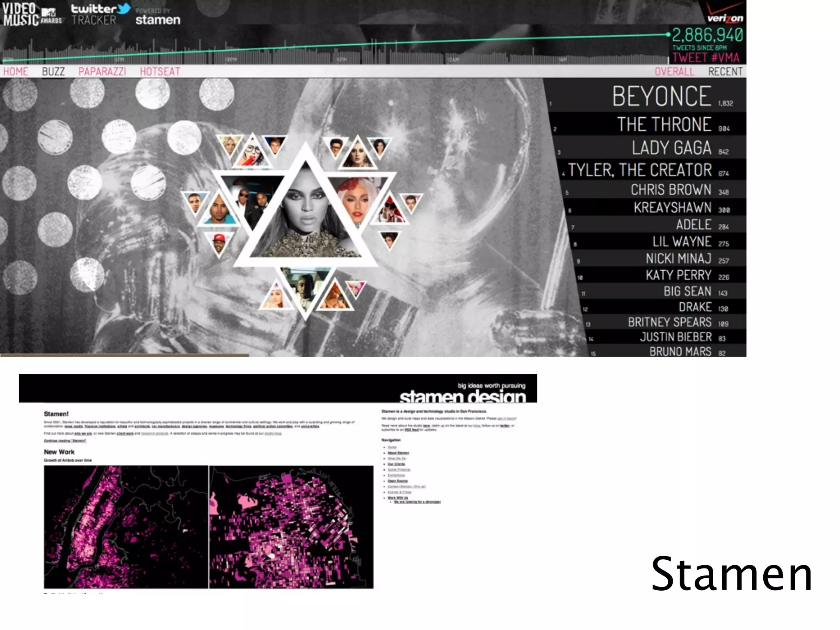840x630 pixels.
Task: Switch to the RECENT ranking view
Action: pos(725,72)
